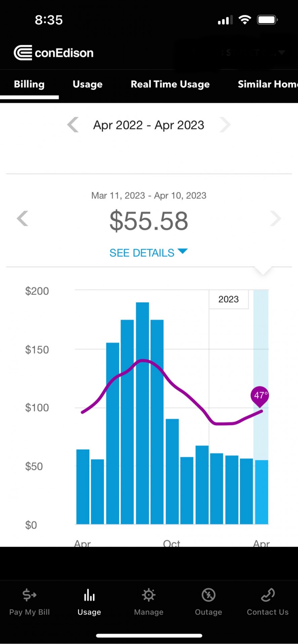Open account selector dropdown arrow
Viewport: 298px width, 644px height.
(x=282, y=53)
